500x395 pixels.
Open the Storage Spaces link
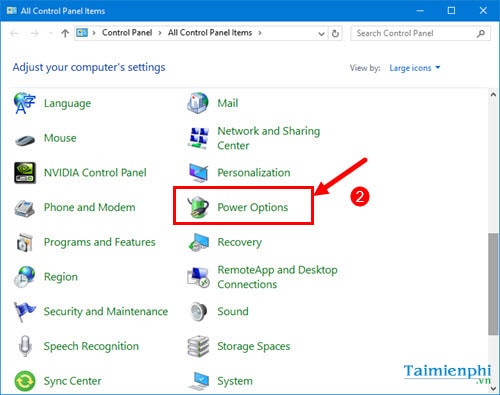pos(254,346)
